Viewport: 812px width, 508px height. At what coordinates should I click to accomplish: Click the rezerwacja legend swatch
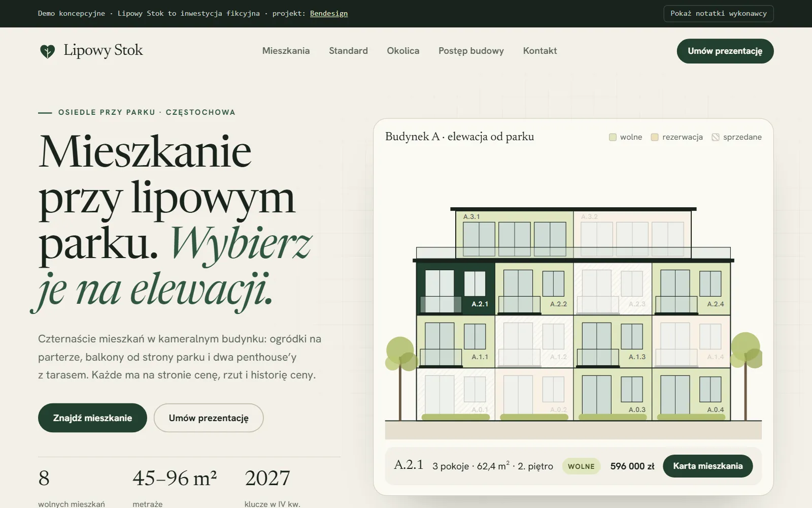655,137
